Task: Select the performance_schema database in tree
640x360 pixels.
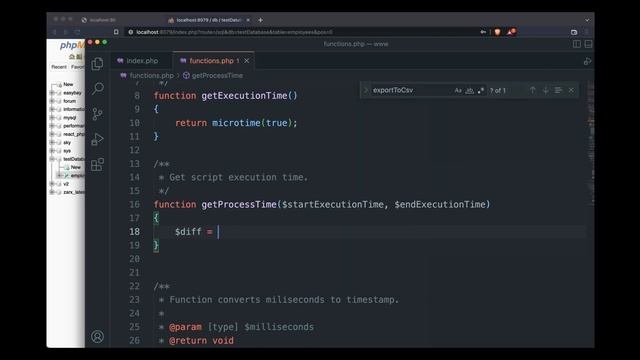Action: click(74, 126)
